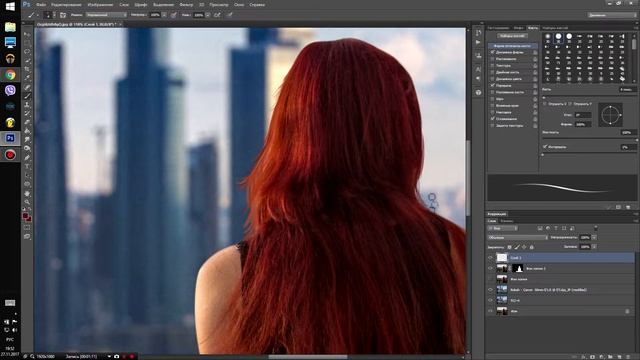This screenshot has height=360, width=640.
Task: Open options bar opacity slider arrow
Action: click(x=164, y=15)
